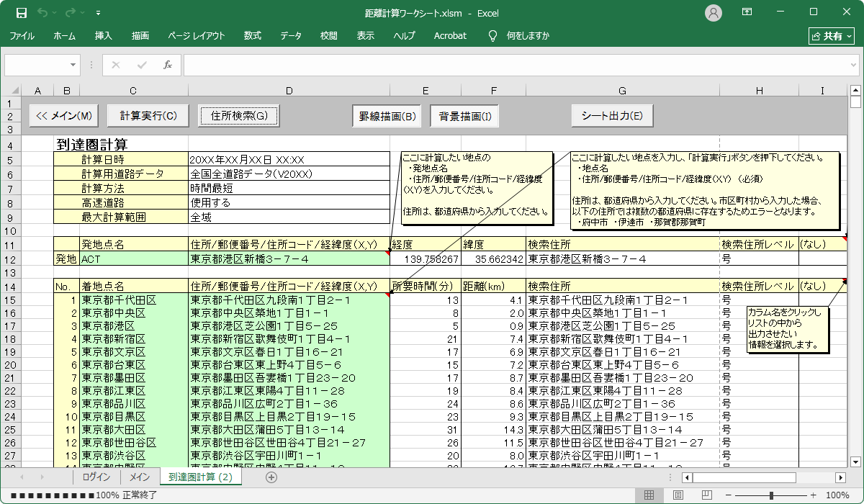This screenshot has width=864, height=504.
Task: Switch to Page Layout view icon
Action: (x=678, y=495)
